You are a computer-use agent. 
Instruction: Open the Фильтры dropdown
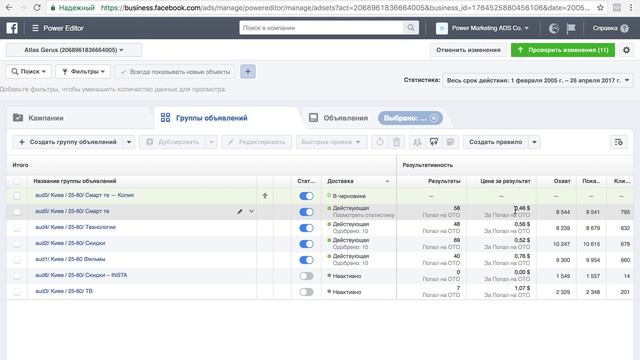pos(83,71)
